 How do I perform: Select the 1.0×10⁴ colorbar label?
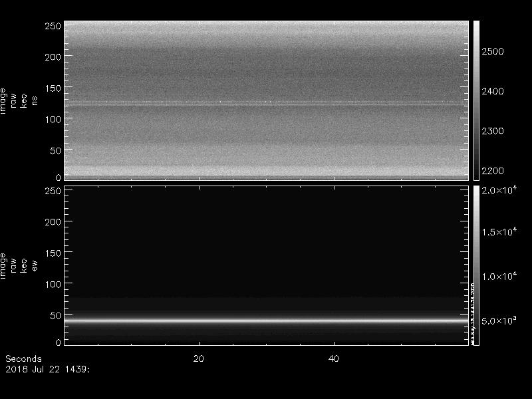(499, 276)
